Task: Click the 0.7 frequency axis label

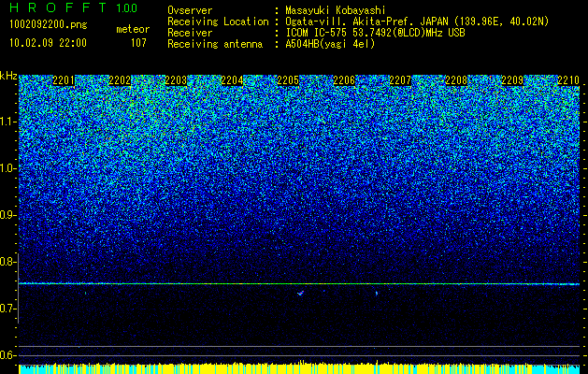Action: (7, 309)
